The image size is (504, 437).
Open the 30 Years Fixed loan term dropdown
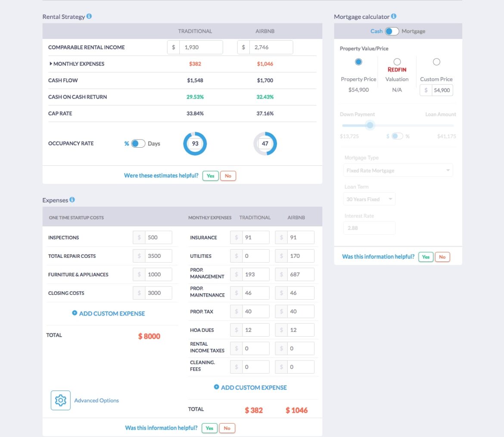pyautogui.click(x=369, y=198)
